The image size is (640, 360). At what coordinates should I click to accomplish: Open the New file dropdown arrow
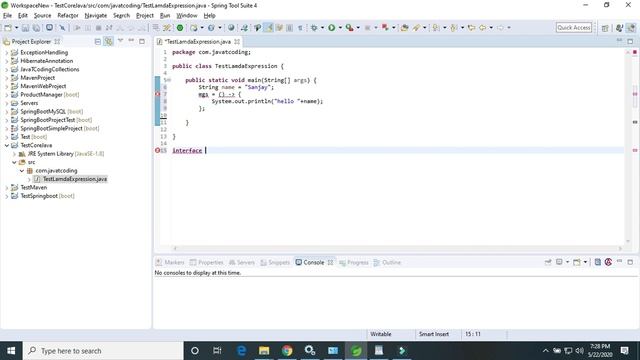tap(16, 28)
